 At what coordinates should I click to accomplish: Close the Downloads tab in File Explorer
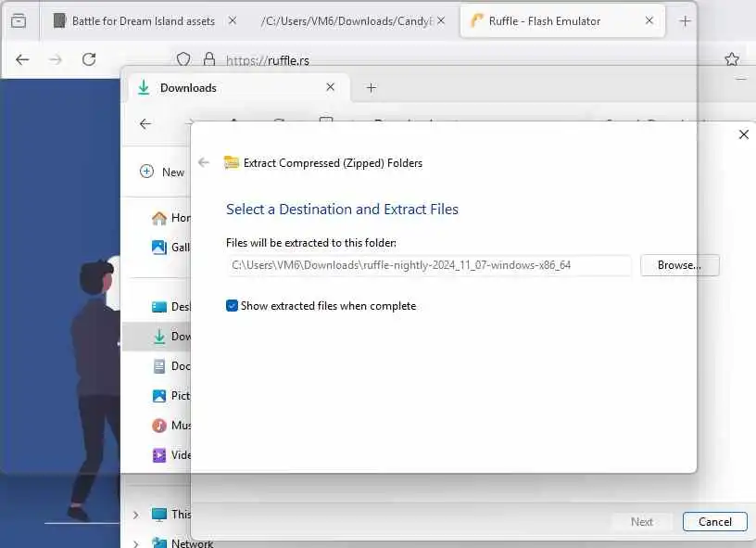click(x=330, y=87)
